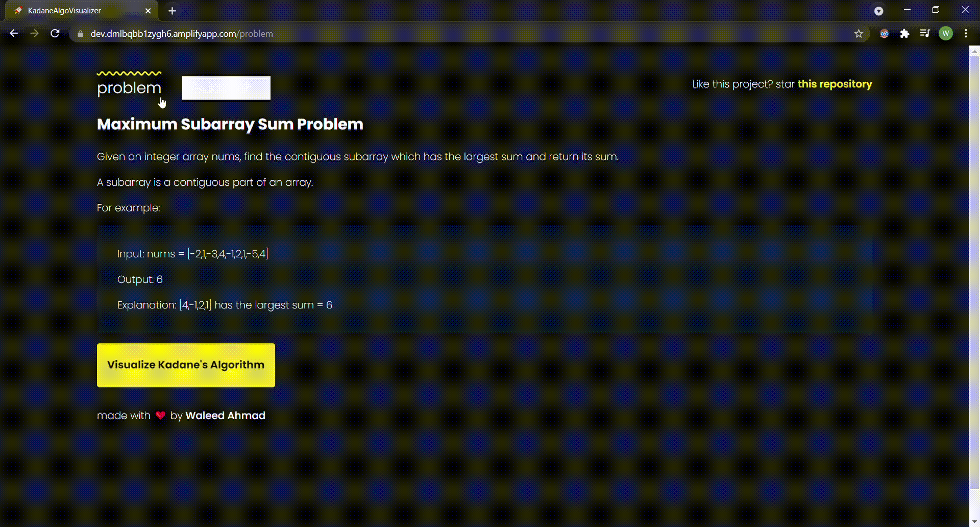Open a new tab with the plus button
Viewport: 980px width, 527px height.
[x=172, y=11]
